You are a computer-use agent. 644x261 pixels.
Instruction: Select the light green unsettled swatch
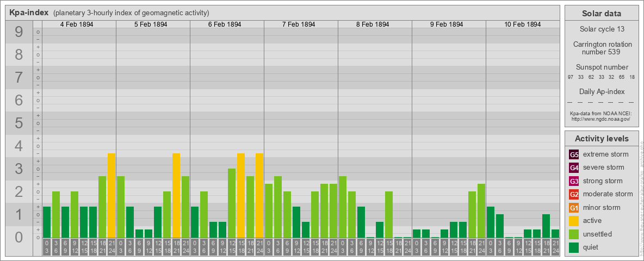(x=574, y=234)
